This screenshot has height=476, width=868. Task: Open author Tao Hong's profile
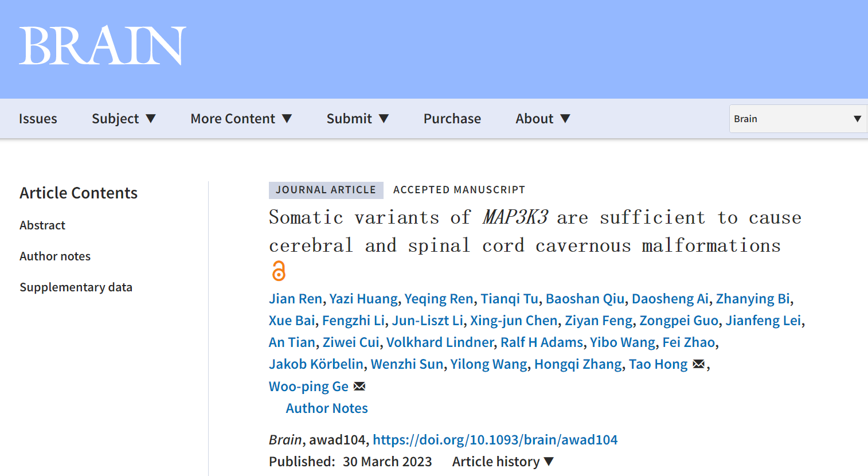658,364
